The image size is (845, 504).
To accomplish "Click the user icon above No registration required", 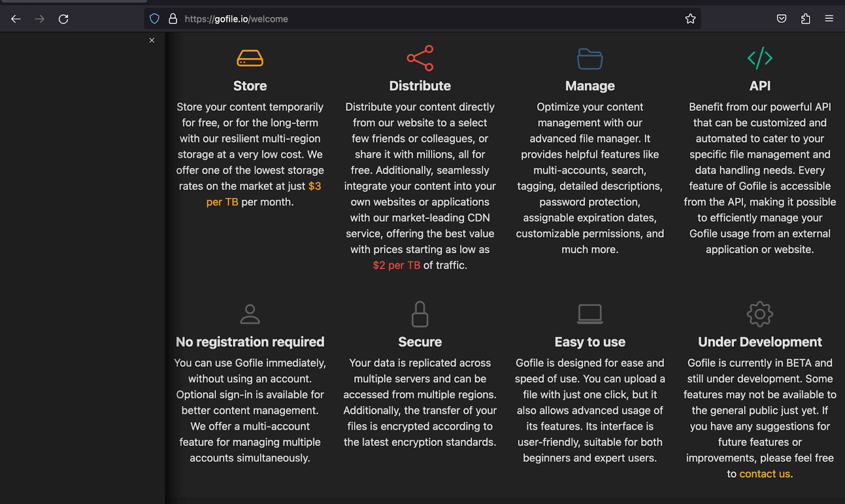I will tap(250, 314).
